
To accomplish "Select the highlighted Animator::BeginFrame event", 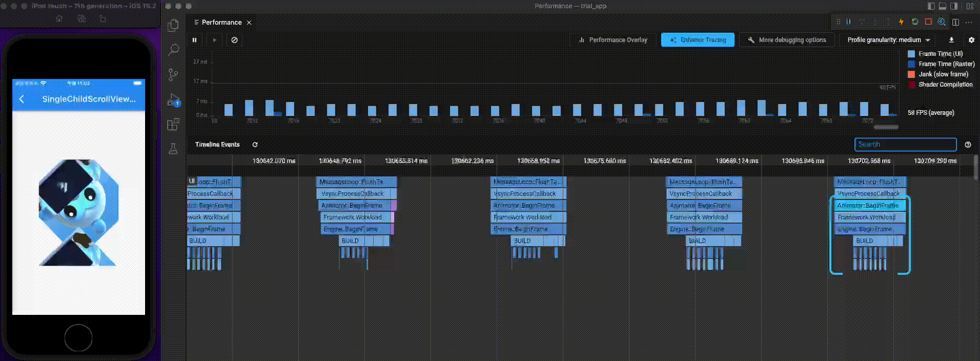I will (x=869, y=205).
